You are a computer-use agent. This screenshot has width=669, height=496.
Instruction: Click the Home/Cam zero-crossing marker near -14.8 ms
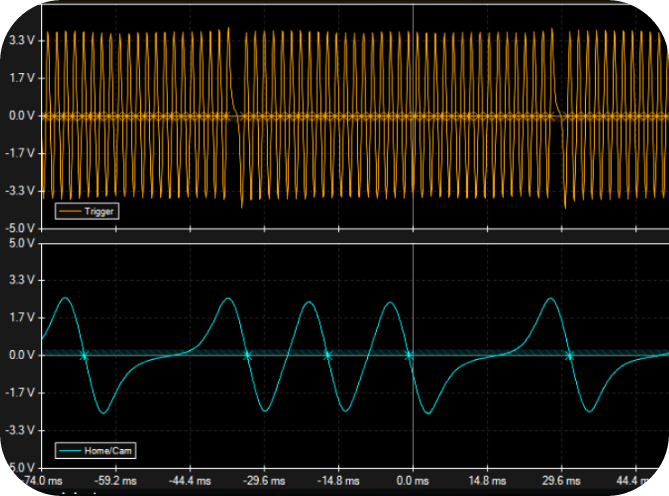(x=327, y=355)
